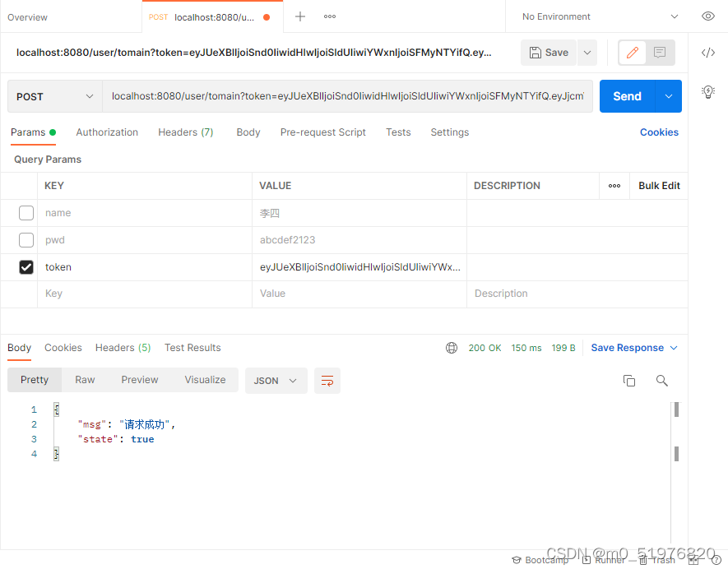Open the Headers (7) request tab
728x569 pixels.
[x=186, y=132]
